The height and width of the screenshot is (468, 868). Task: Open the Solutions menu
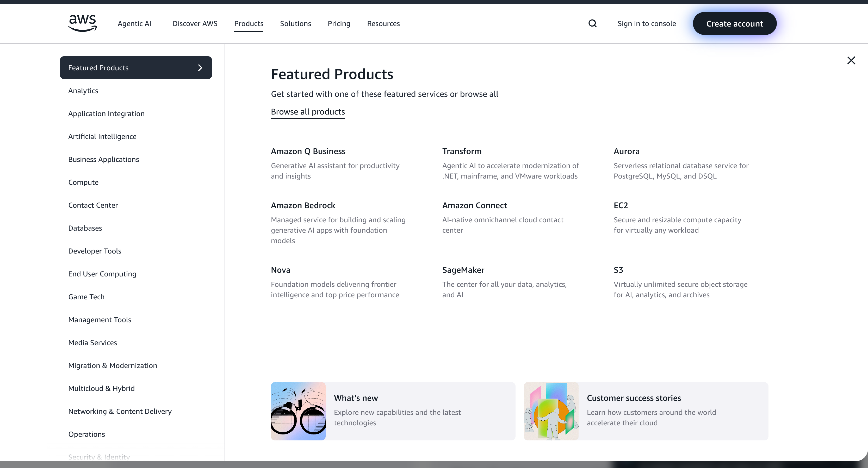(x=295, y=24)
